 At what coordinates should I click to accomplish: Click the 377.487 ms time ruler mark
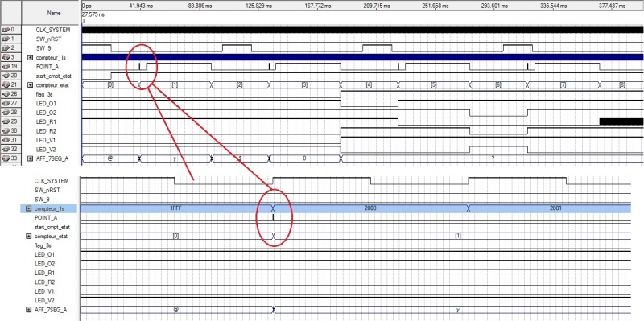point(611,6)
